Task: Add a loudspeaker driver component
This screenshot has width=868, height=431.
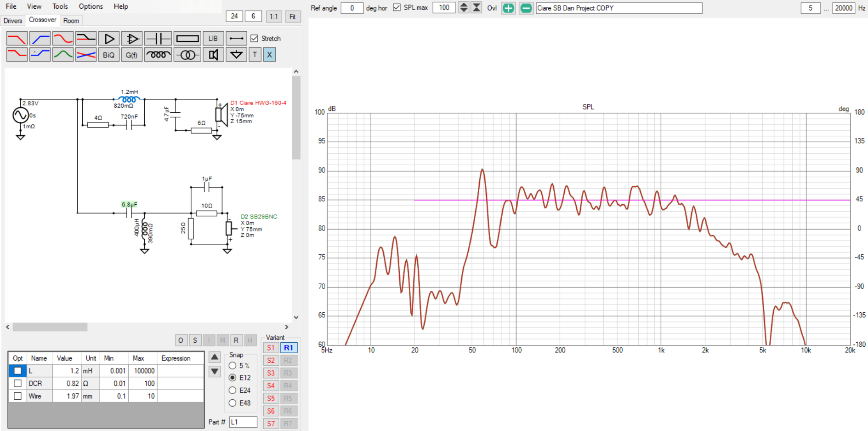Action: pos(213,55)
